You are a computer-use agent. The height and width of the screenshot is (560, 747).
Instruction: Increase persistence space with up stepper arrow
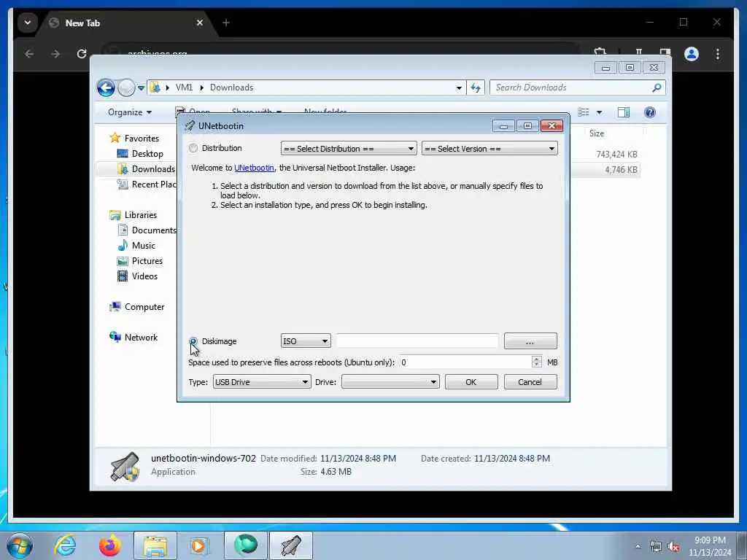pos(536,359)
